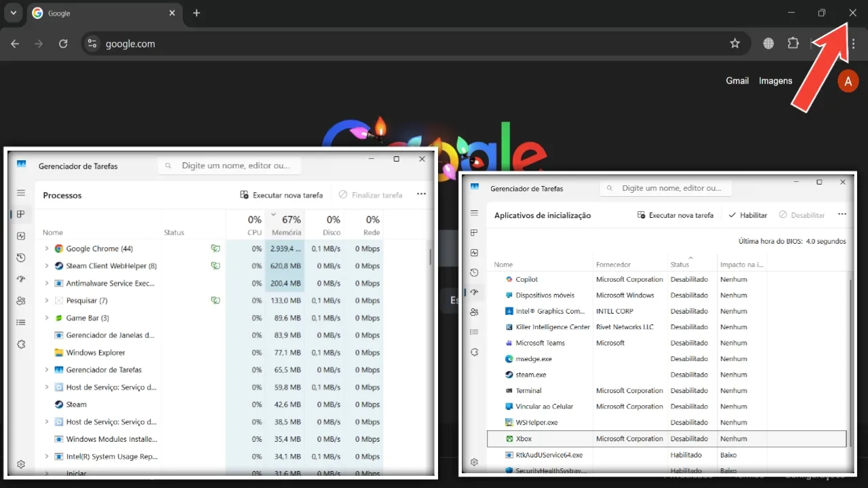This screenshot has height=488, width=868.
Task: Click the Chrome reload page icon
Action: tap(63, 43)
